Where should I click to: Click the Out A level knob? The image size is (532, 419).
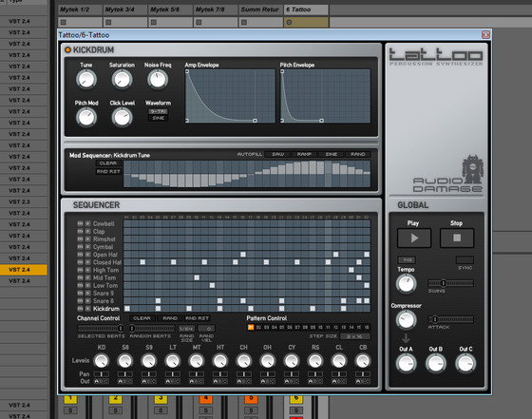click(x=406, y=363)
